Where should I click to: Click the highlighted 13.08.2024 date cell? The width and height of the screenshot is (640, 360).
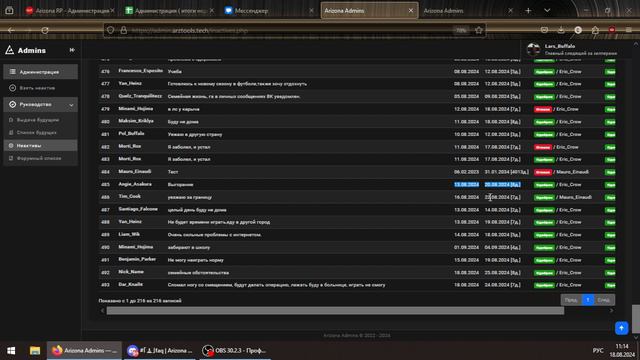pos(467,184)
